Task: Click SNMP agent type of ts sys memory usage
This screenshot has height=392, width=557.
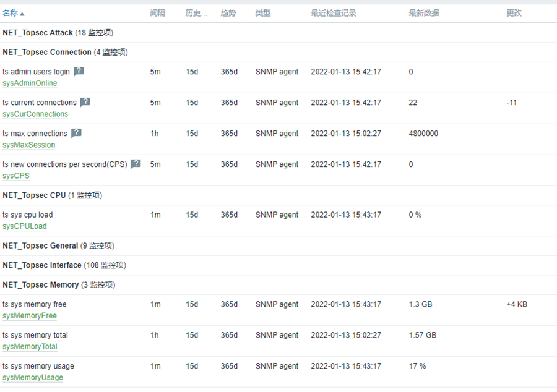Action: click(277, 366)
